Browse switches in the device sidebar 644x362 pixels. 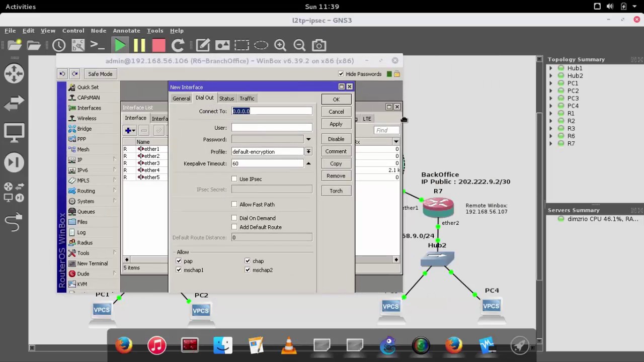tap(14, 104)
